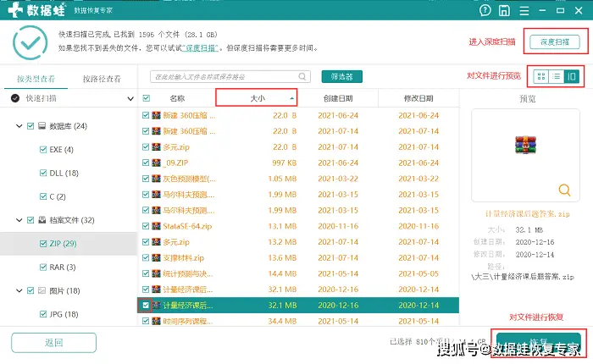The width and height of the screenshot is (593, 364).
Task: Click the search magnifier in filename box
Action: click(302, 76)
